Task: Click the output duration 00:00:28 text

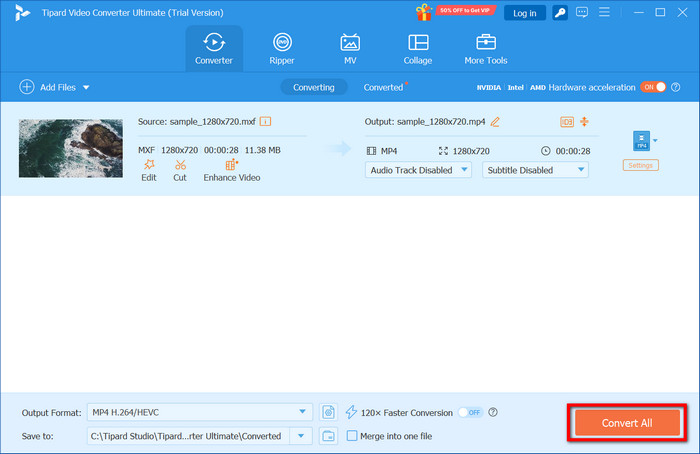Action: [573, 151]
